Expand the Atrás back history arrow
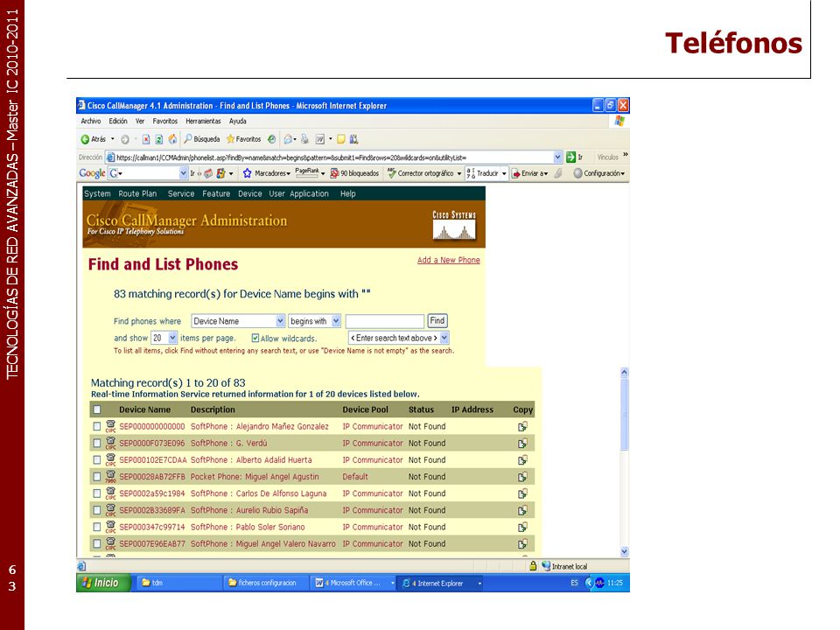 (x=113, y=139)
